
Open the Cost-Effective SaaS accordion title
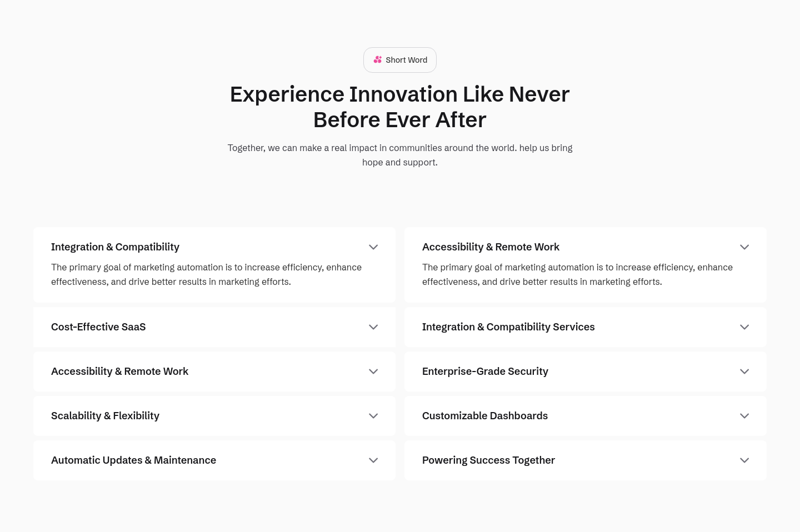pos(98,327)
